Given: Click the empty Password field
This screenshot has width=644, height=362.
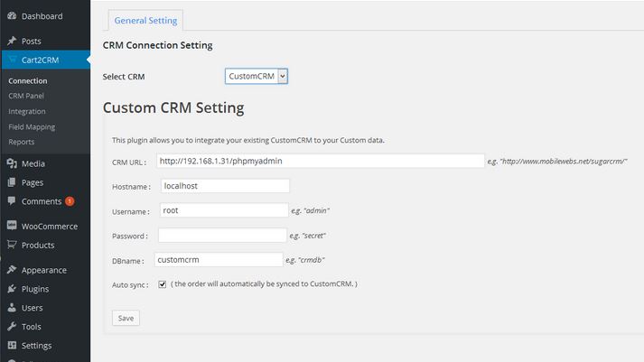Looking at the screenshot, I should 222,236.
